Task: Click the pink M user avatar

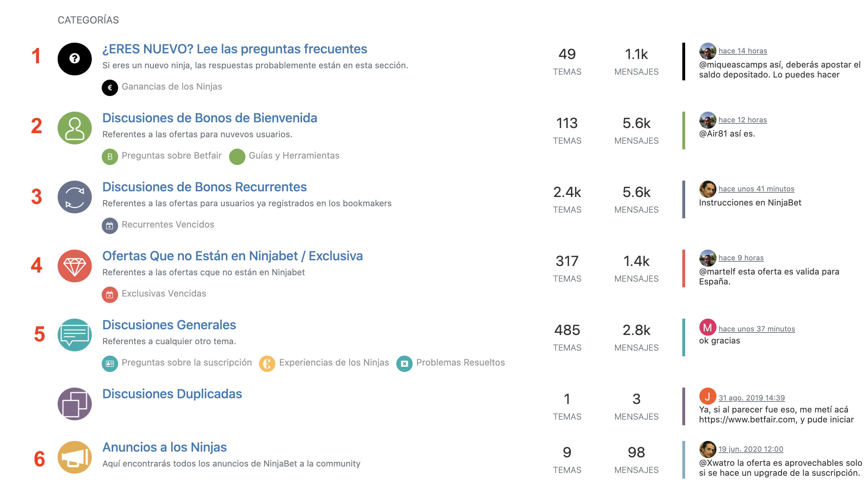Action: 708,327
